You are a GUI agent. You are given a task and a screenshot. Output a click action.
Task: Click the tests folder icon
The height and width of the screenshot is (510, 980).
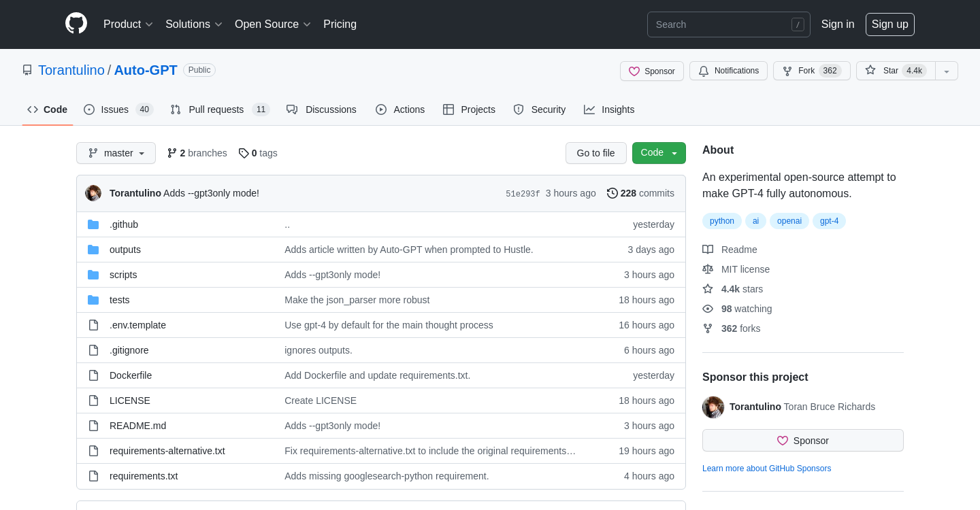click(x=93, y=300)
